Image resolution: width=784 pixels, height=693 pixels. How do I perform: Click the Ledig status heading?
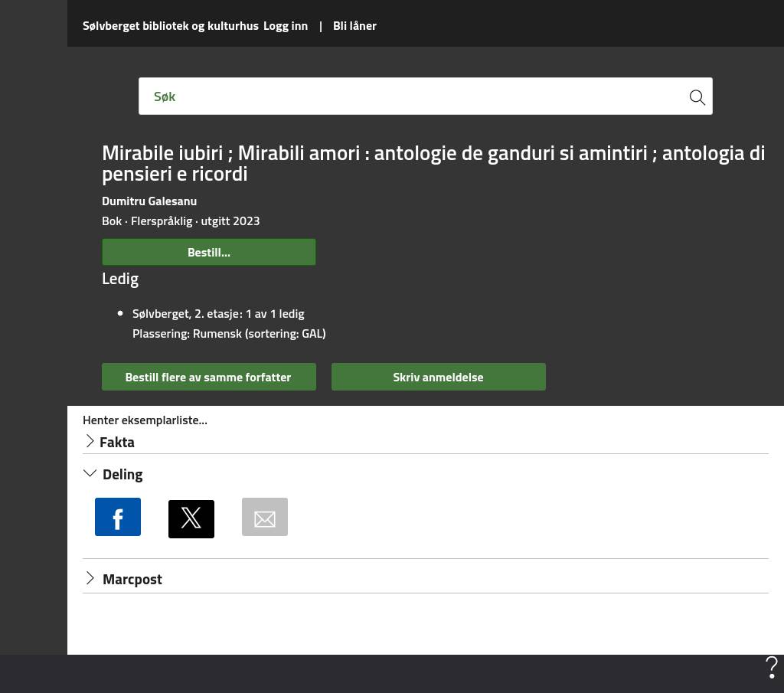[120, 279]
